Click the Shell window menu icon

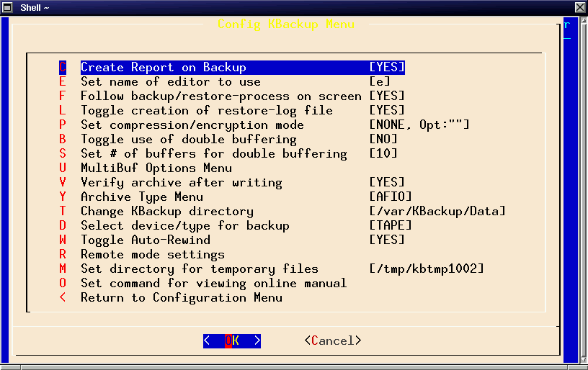pos(6,6)
